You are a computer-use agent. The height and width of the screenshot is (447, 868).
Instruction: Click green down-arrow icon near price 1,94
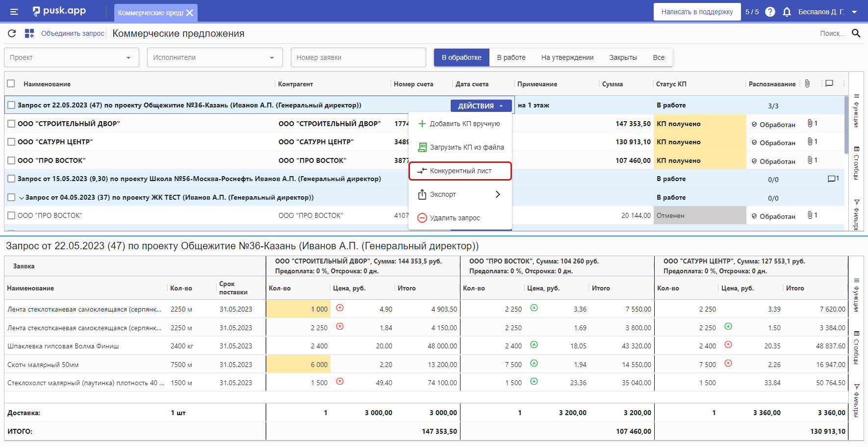click(534, 363)
